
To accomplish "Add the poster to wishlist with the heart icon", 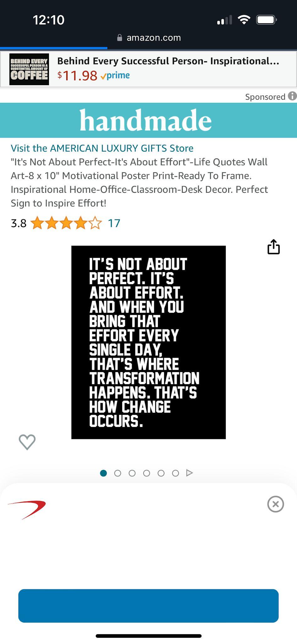I will (27, 442).
